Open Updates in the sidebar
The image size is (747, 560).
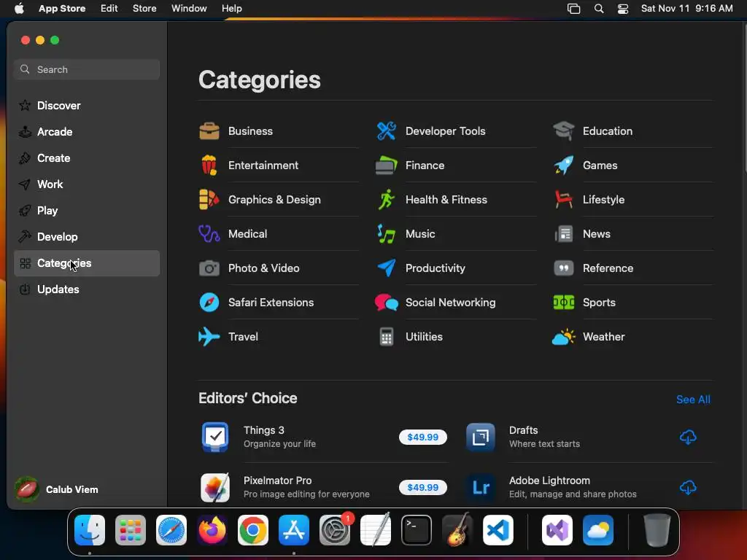tap(87, 289)
